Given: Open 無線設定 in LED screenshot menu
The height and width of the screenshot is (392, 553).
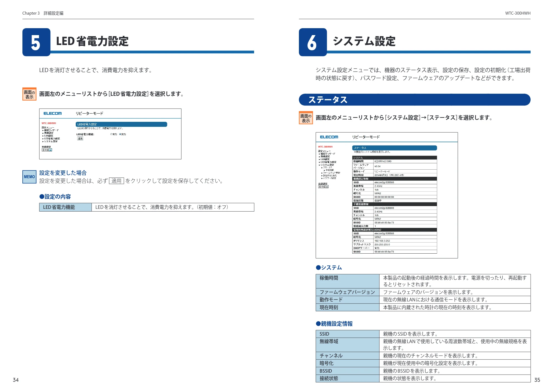Looking at the screenshot, I should [49, 133].
